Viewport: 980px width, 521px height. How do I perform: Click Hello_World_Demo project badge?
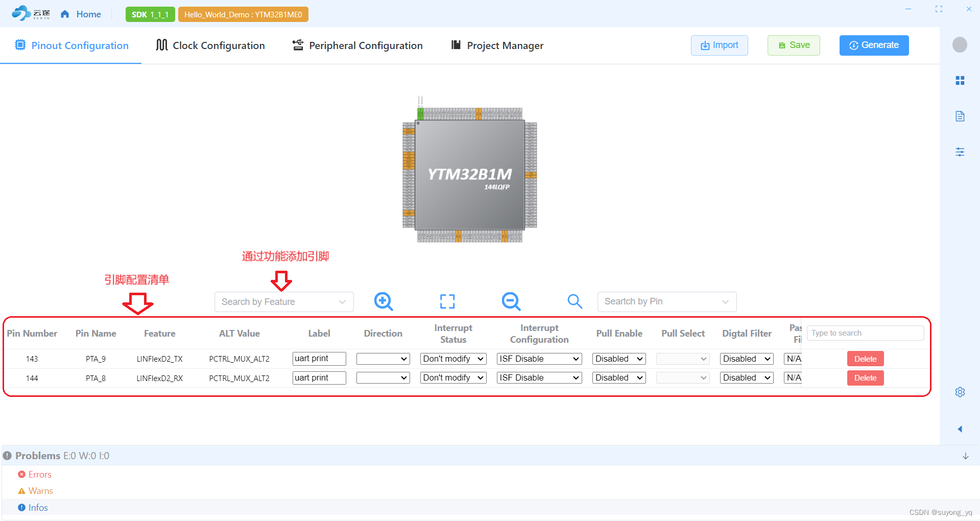click(x=243, y=14)
